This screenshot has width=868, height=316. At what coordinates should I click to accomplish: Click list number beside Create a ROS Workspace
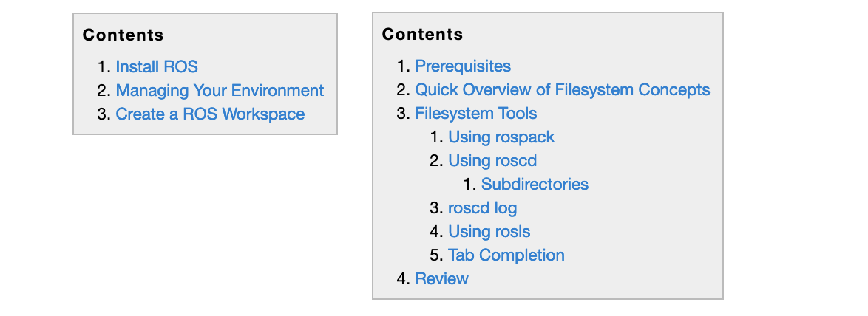click(105, 114)
